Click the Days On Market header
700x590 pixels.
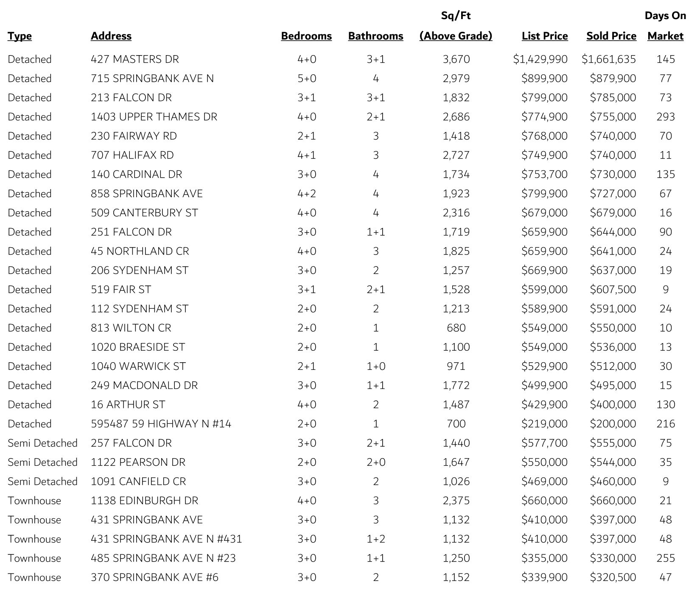pyautogui.click(x=665, y=26)
